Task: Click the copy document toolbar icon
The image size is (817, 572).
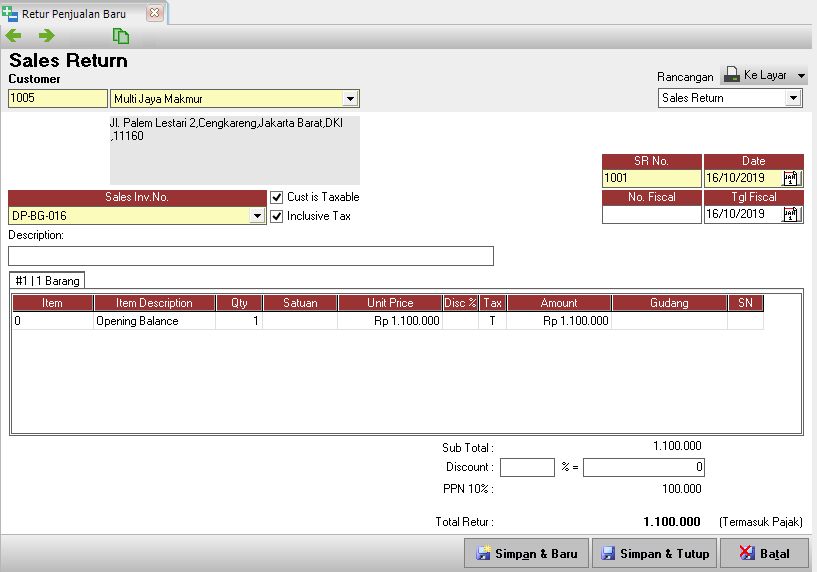Action: [x=121, y=36]
